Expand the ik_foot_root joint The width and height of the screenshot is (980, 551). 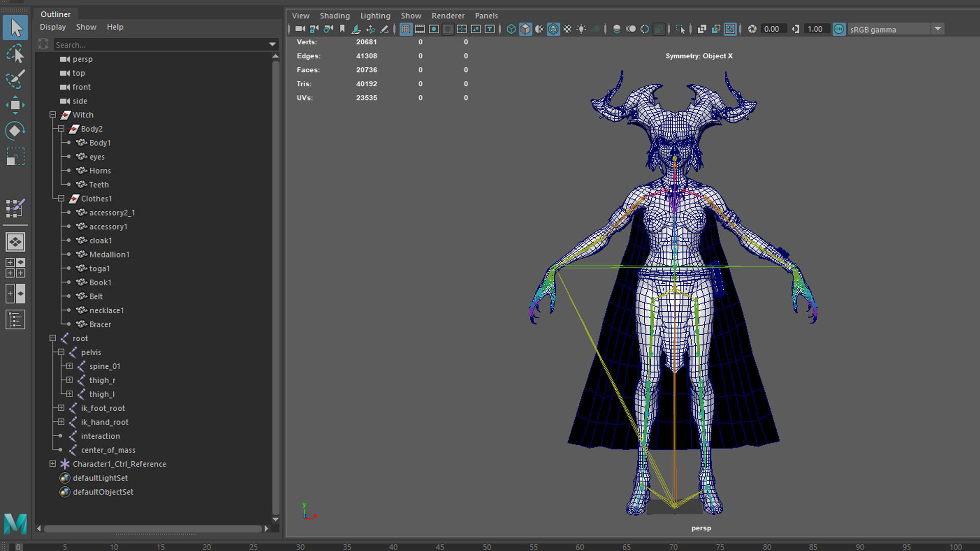coord(61,408)
